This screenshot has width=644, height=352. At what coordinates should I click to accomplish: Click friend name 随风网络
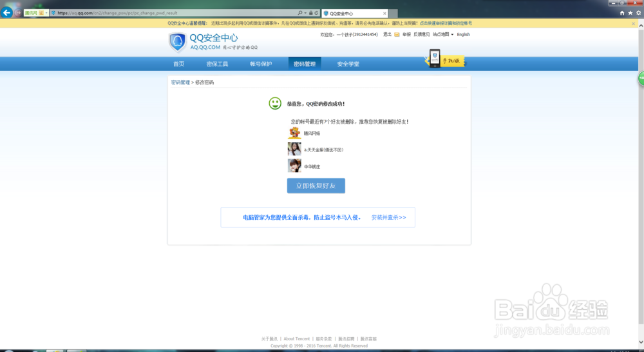pos(312,133)
